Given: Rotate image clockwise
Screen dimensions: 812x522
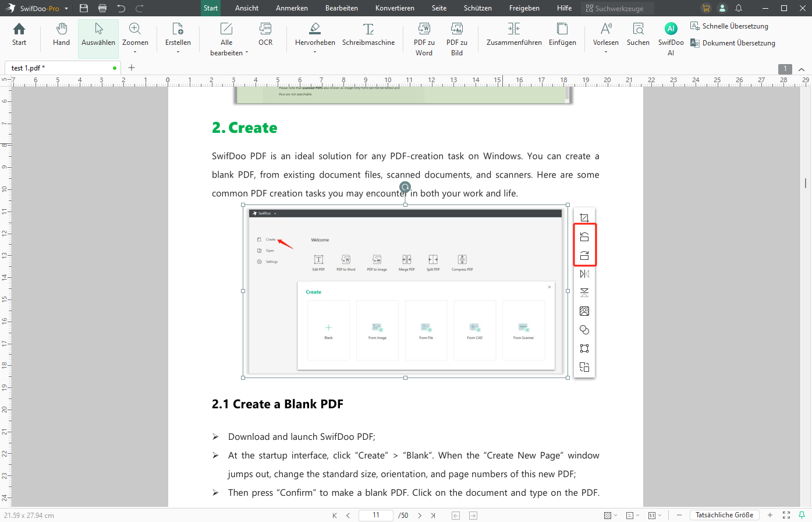Looking at the screenshot, I should pyautogui.click(x=584, y=255).
